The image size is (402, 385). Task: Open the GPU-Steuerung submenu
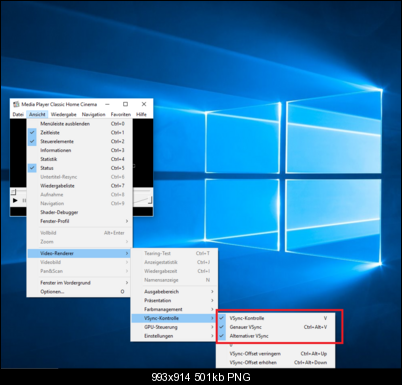174,327
